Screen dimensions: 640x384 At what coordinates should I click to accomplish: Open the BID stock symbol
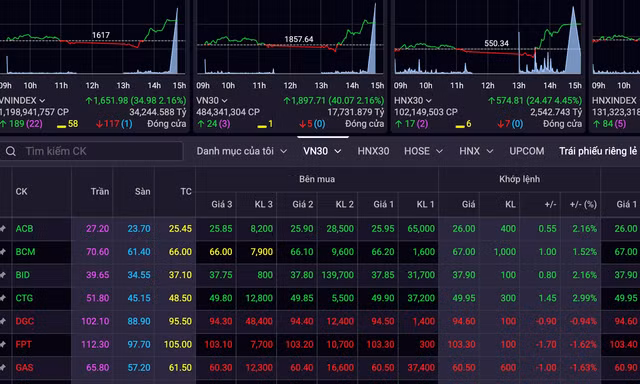23,275
